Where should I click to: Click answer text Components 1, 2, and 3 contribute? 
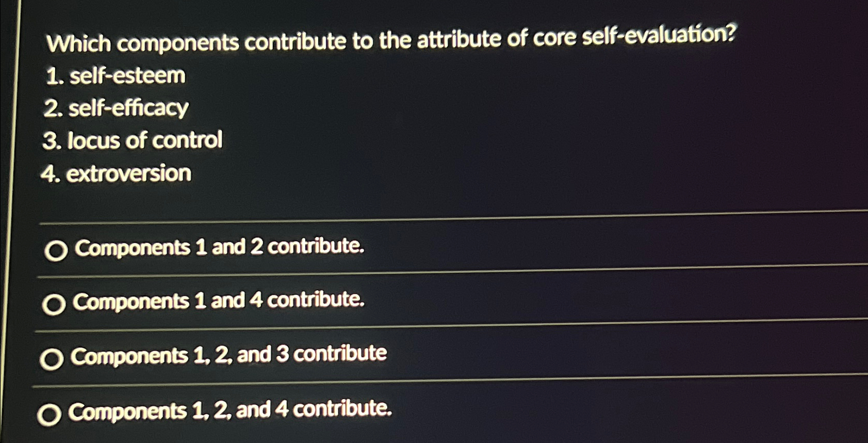click(x=229, y=354)
